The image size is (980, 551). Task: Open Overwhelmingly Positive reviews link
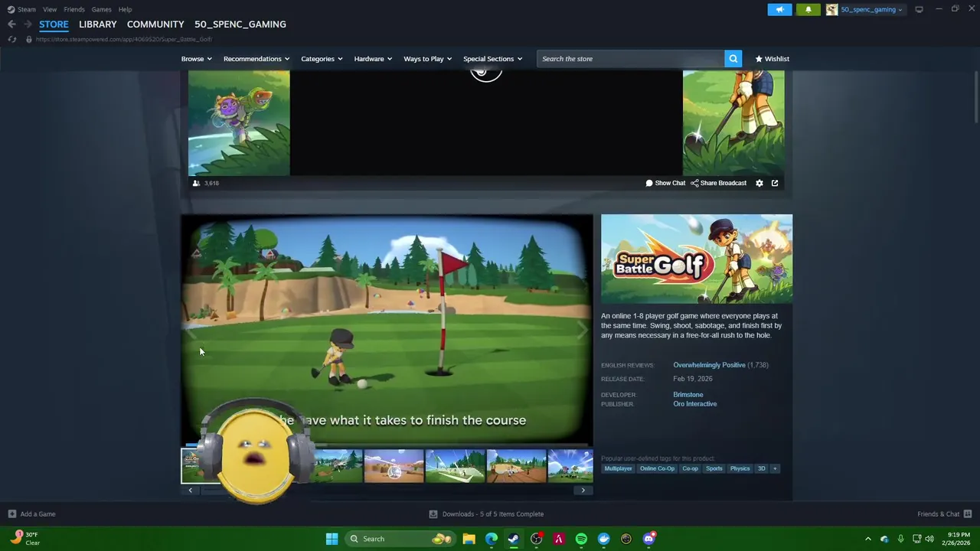coord(709,365)
